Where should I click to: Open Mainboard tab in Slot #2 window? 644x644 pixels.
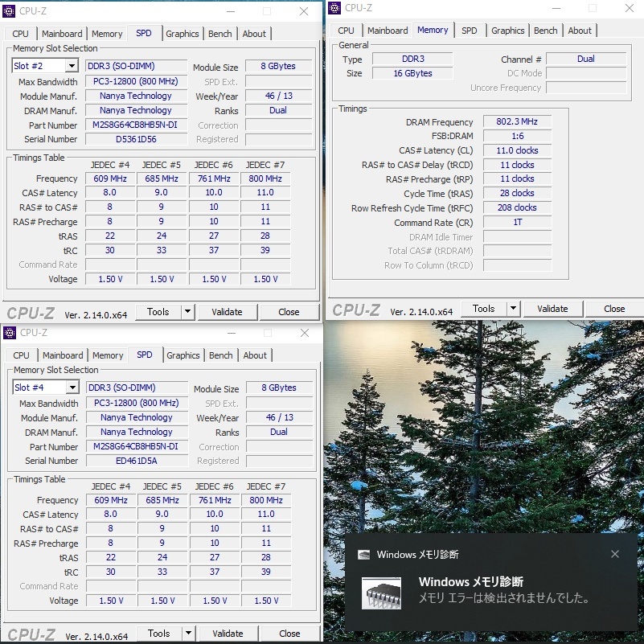click(x=62, y=34)
